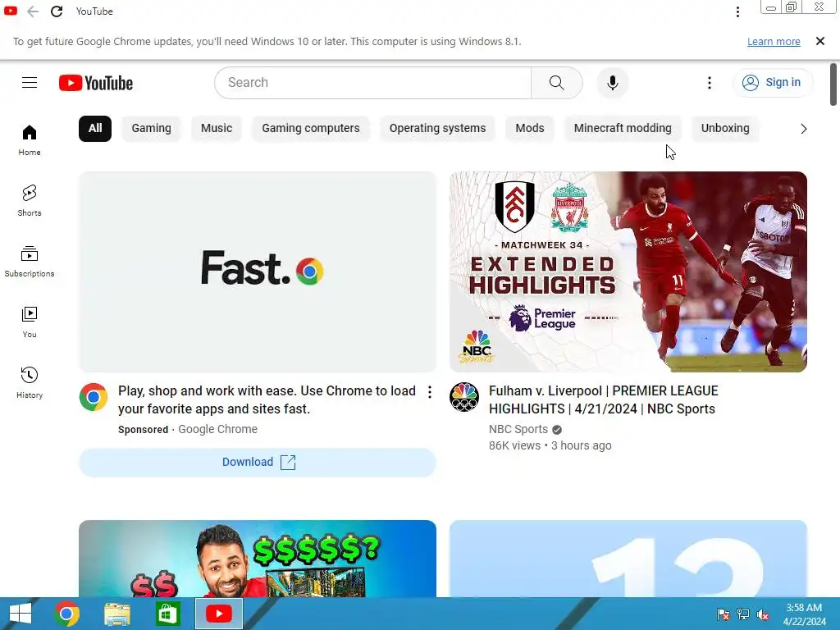Click into the Search input field

pos(373,83)
